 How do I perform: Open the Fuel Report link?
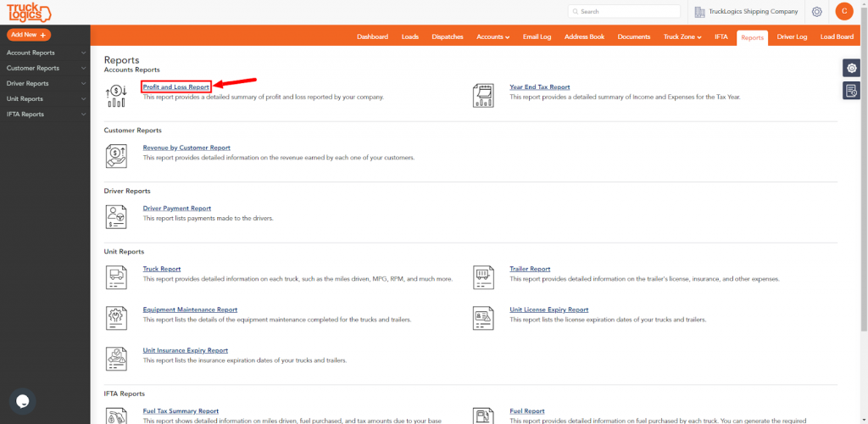527,411
